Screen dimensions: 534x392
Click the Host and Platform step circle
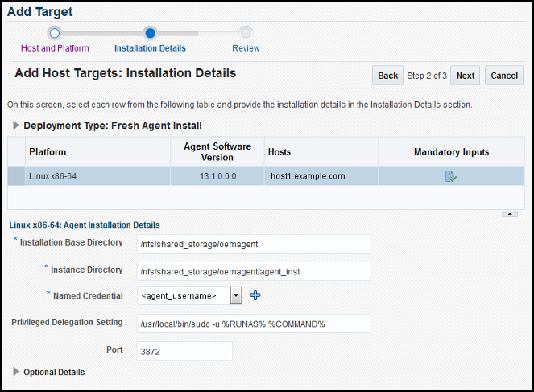coord(55,33)
